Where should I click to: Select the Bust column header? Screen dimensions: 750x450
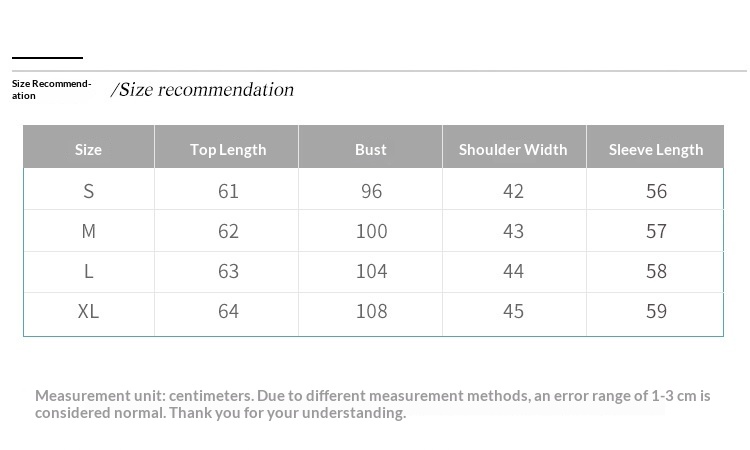(370, 150)
